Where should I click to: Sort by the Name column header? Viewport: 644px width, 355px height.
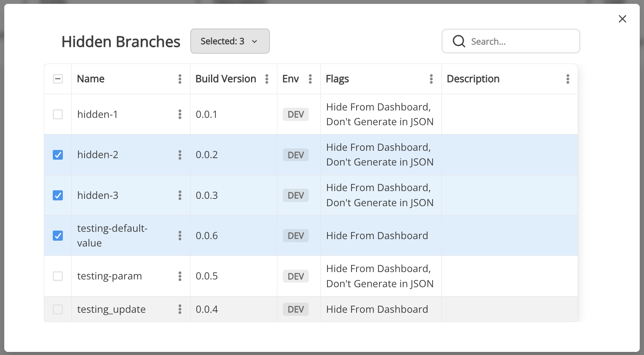pos(91,79)
